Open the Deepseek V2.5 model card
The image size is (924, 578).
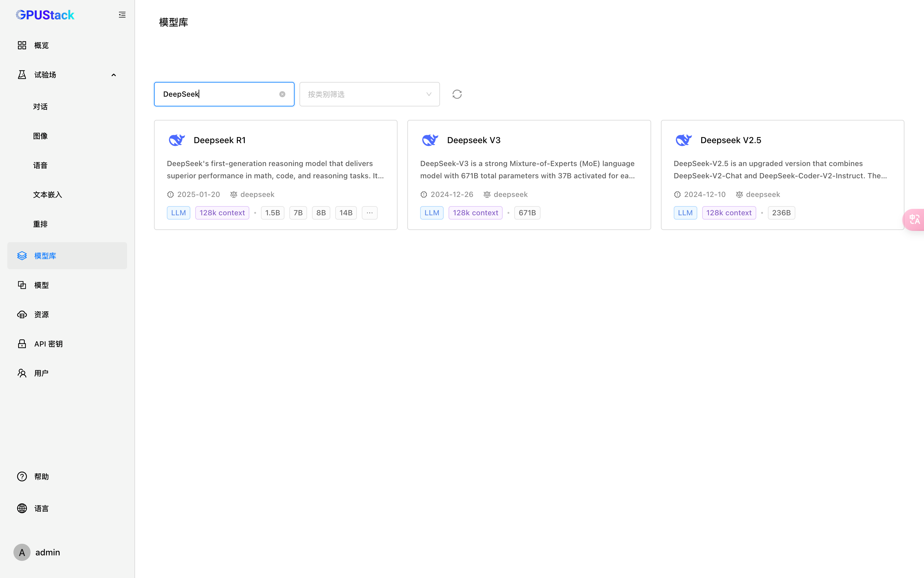(782, 175)
